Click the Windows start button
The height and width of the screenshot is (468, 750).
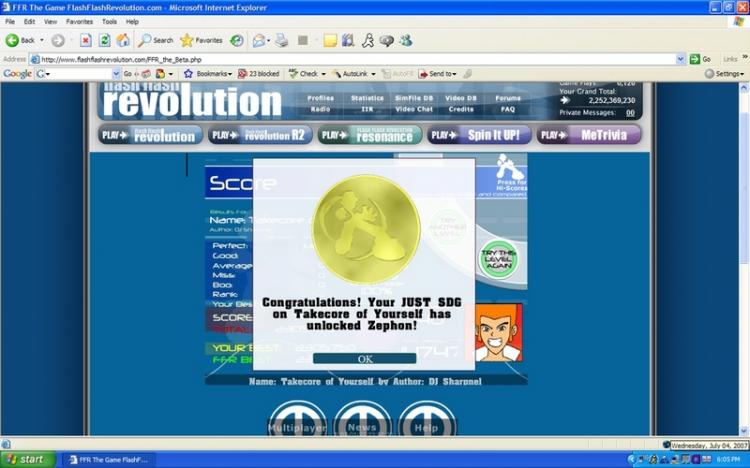pos(27,459)
